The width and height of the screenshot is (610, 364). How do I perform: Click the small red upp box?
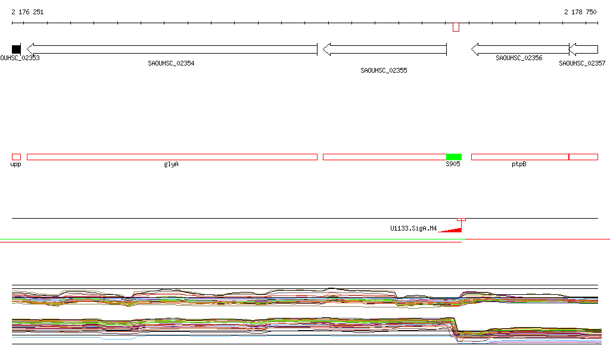click(16, 157)
